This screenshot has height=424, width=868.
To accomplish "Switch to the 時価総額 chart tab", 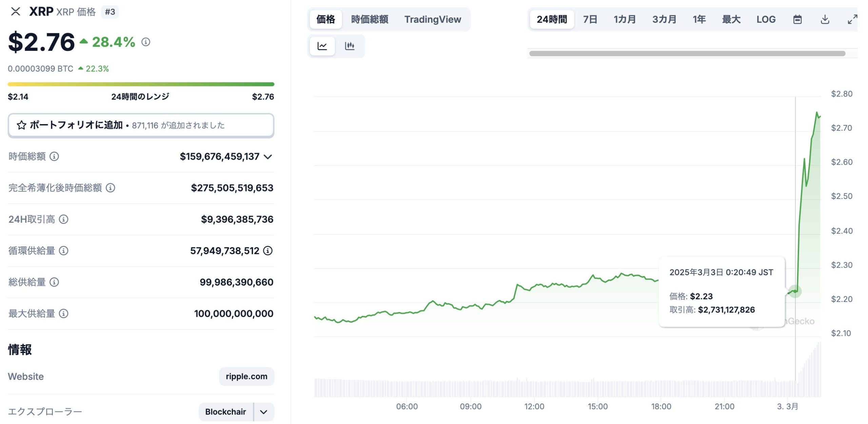I will point(370,19).
